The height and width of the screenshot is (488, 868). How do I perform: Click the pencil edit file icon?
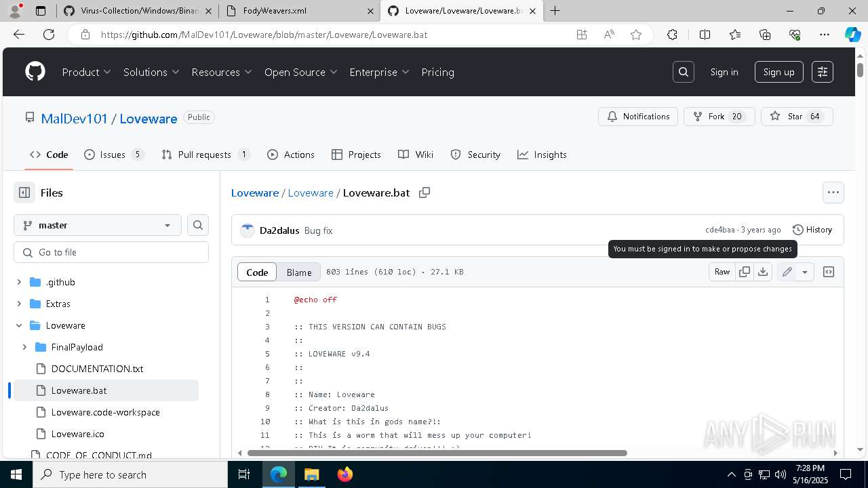coord(787,272)
